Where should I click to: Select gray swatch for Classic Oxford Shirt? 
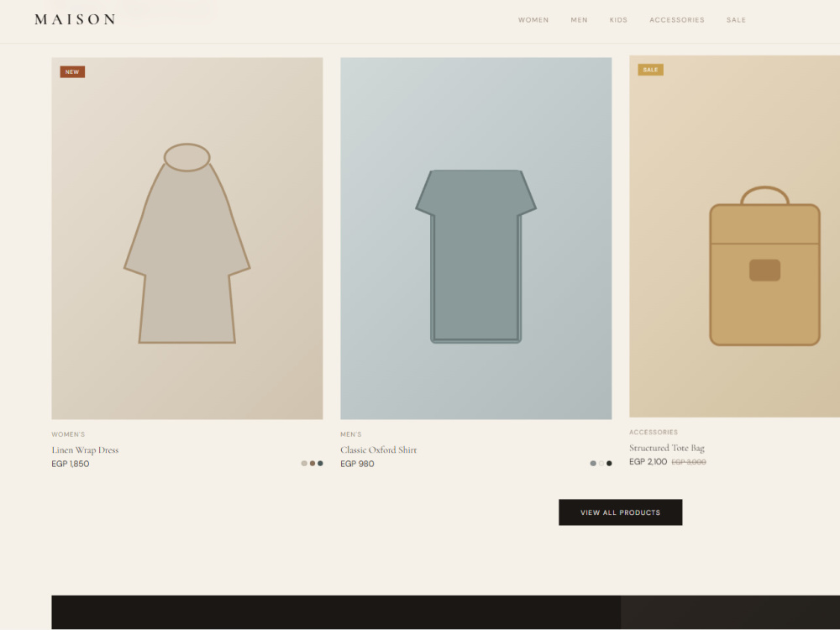[593, 464]
